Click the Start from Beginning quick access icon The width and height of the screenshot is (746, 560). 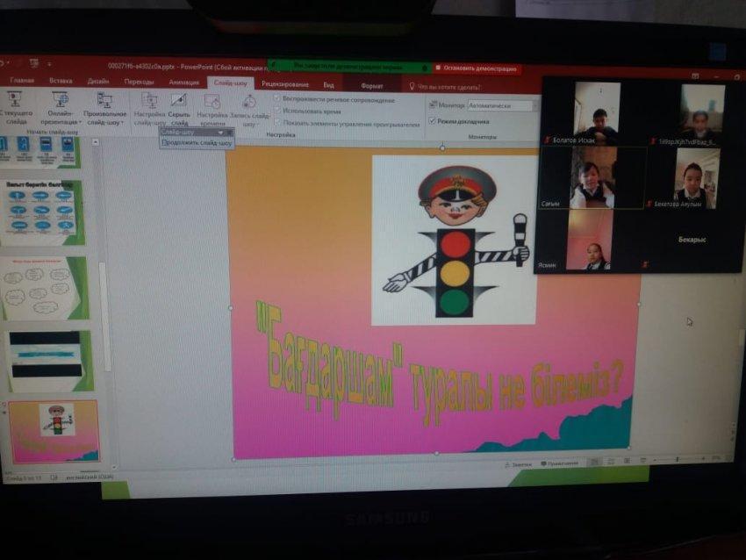pyautogui.click(x=33, y=62)
